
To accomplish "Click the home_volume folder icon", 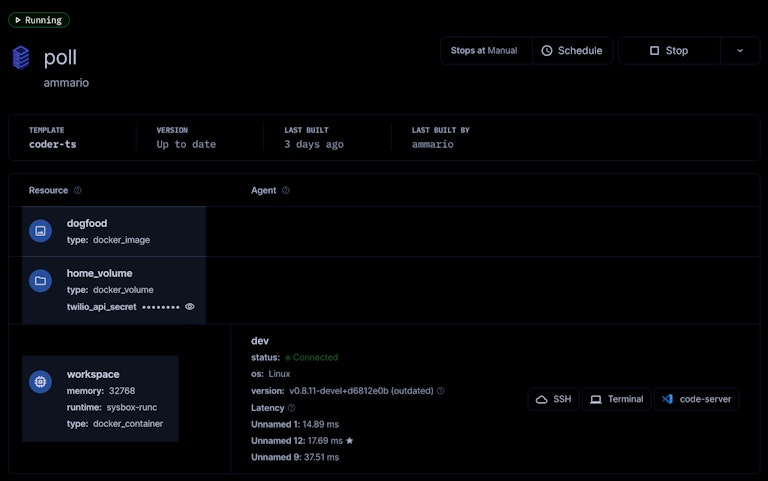I will (x=40, y=281).
